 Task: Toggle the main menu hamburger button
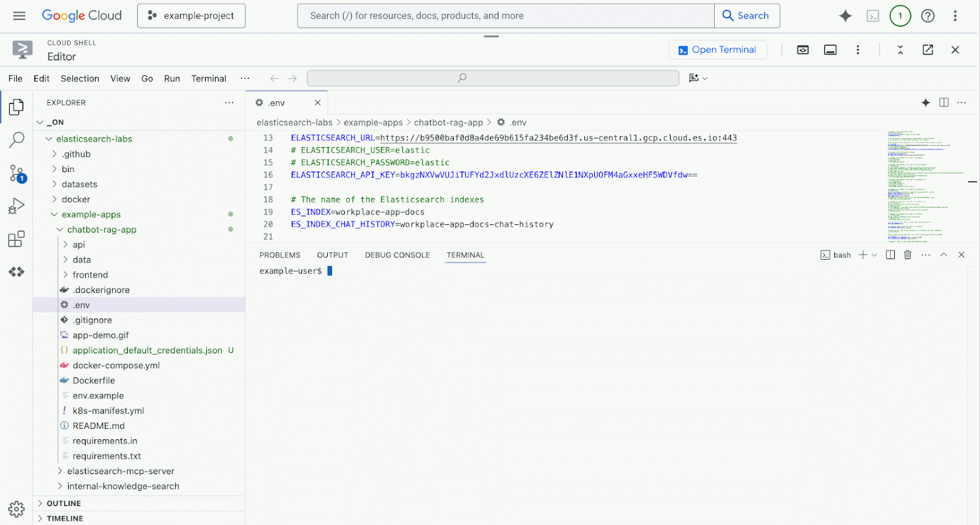[20, 16]
